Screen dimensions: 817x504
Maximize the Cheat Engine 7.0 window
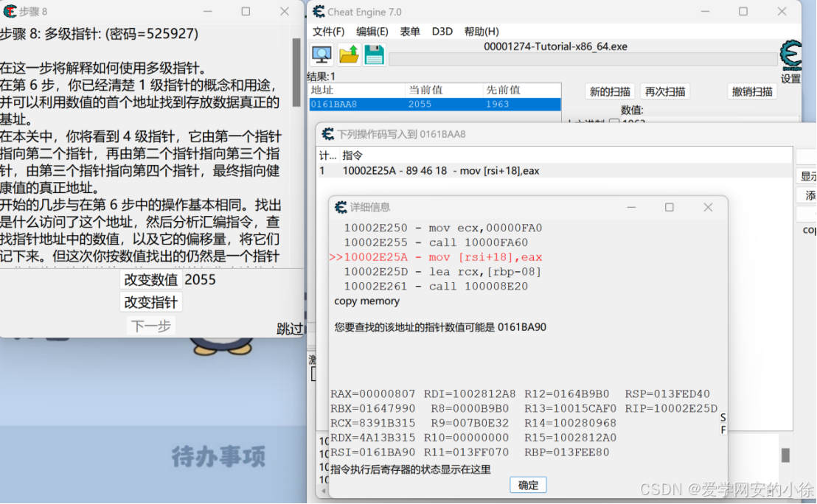coord(743,12)
